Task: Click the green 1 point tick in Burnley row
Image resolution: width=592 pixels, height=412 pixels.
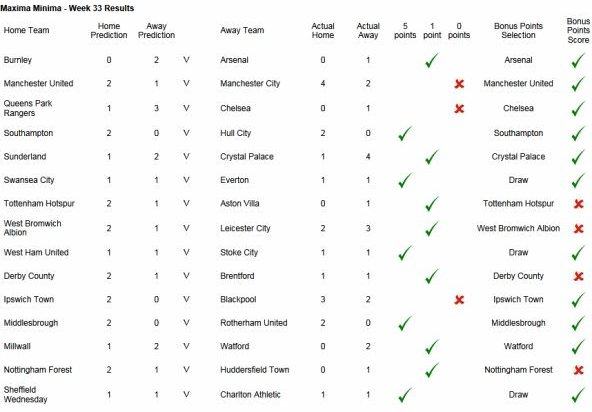Action: pos(432,60)
